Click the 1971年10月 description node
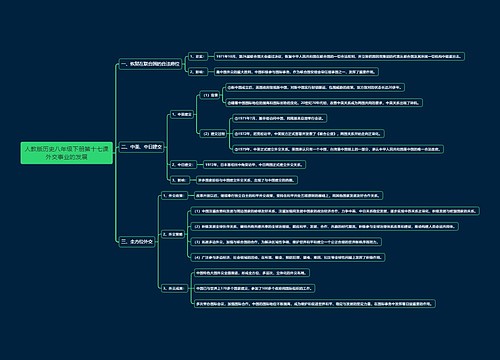Viewport: 500px width, 360px height. click(339, 56)
